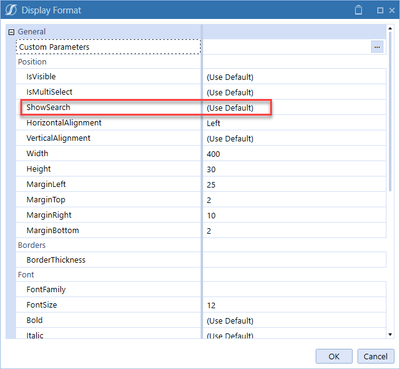Click the vertical scrollbar thumb

390,112
